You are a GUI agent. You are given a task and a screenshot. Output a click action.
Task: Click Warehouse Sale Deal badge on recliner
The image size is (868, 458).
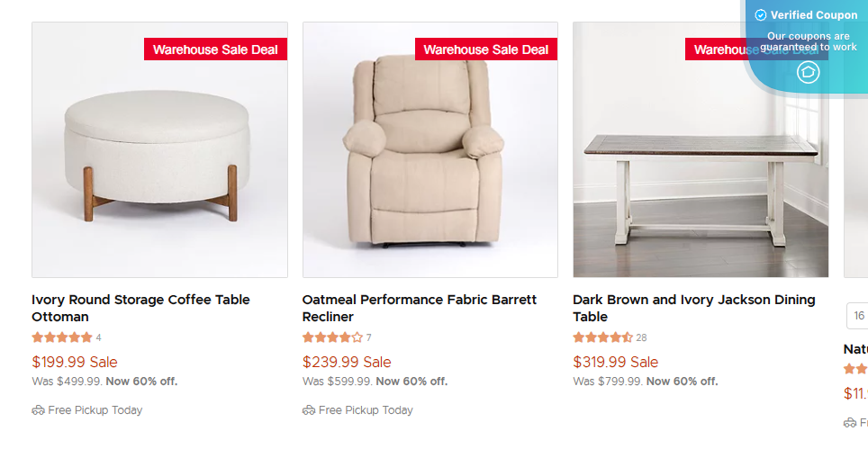(485, 49)
